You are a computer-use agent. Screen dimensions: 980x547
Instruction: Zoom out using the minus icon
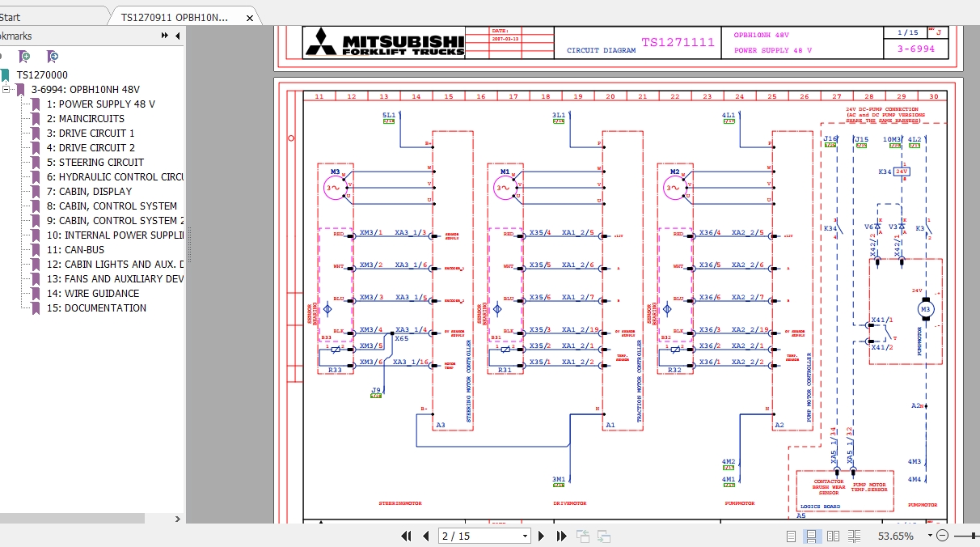pos(942,536)
